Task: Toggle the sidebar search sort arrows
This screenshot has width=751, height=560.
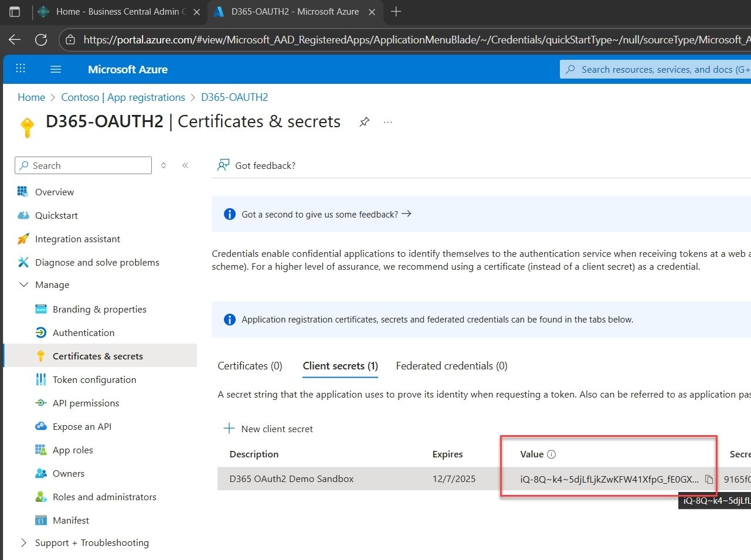Action: click(164, 165)
